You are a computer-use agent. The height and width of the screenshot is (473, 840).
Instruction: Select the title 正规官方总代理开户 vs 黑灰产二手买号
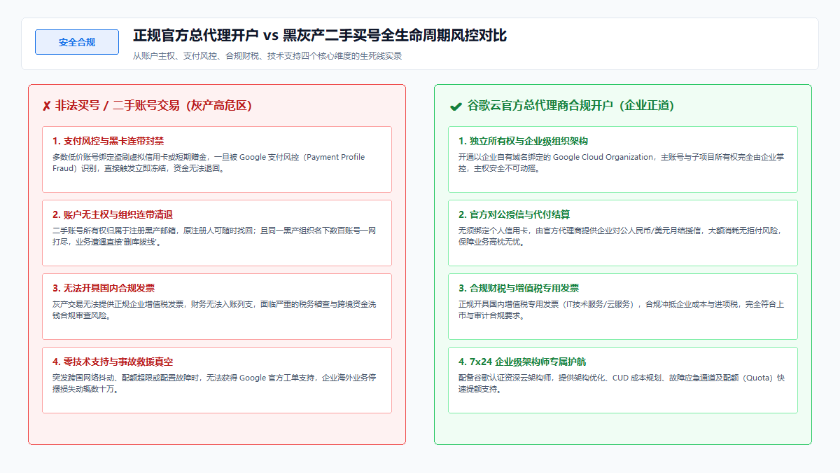click(x=320, y=35)
